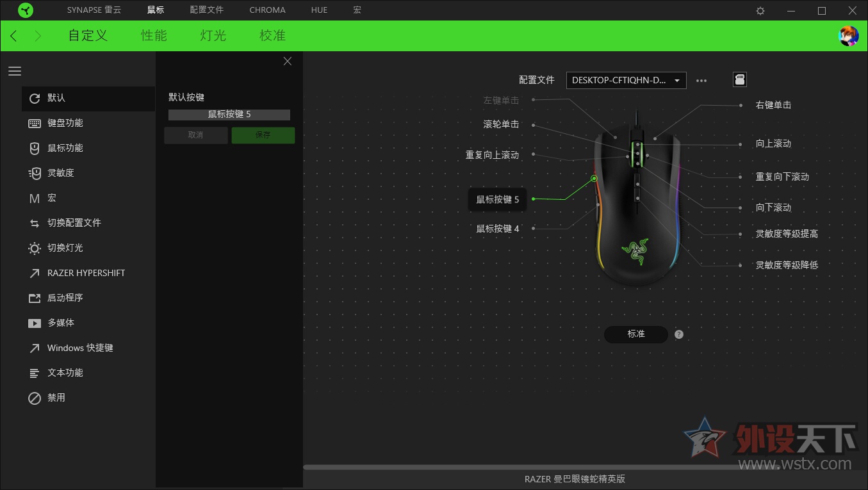Click the 标准 mode button
The height and width of the screenshot is (490, 868).
pyautogui.click(x=636, y=334)
